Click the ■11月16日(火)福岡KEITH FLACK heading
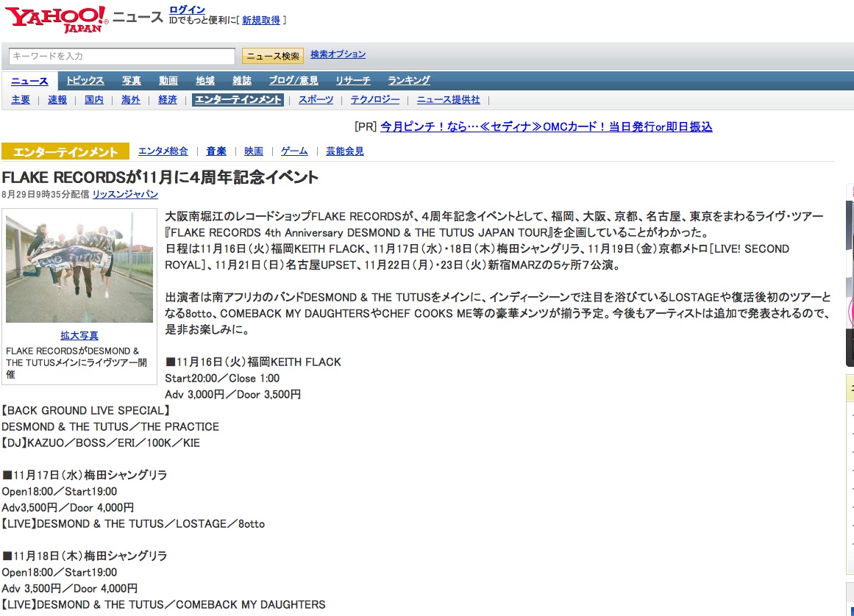This screenshot has height=616, width=854. [253, 362]
